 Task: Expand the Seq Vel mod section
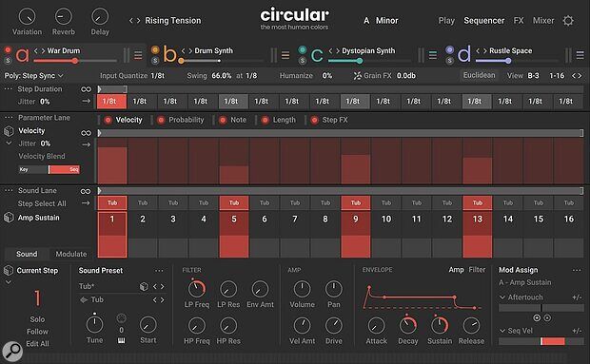pos(501,331)
